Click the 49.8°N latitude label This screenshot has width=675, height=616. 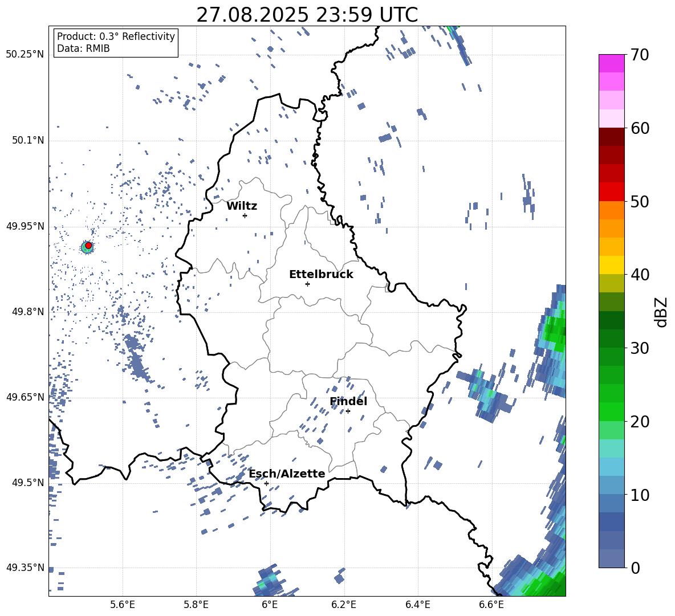point(28,312)
